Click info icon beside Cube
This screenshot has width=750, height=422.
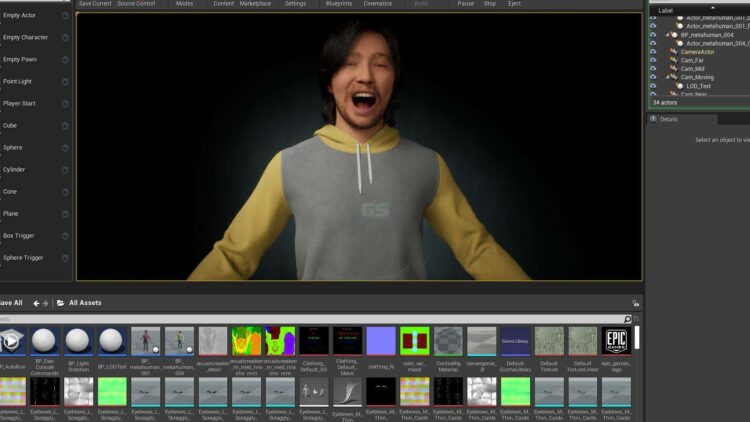65,126
